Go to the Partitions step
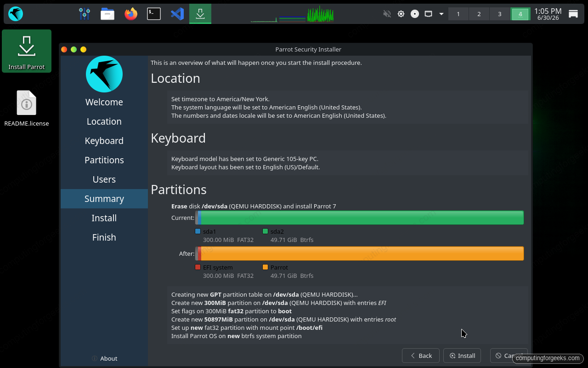This screenshot has width=588, height=368. pos(104,160)
